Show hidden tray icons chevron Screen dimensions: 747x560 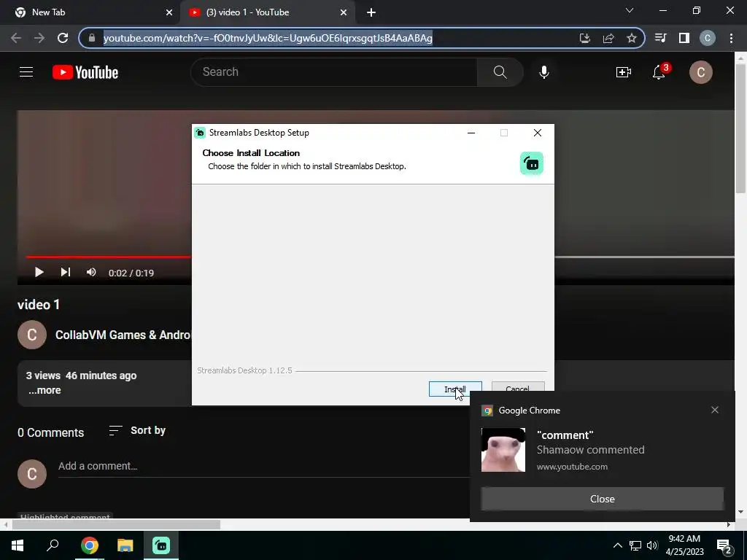pyautogui.click(x=617, y=545)
